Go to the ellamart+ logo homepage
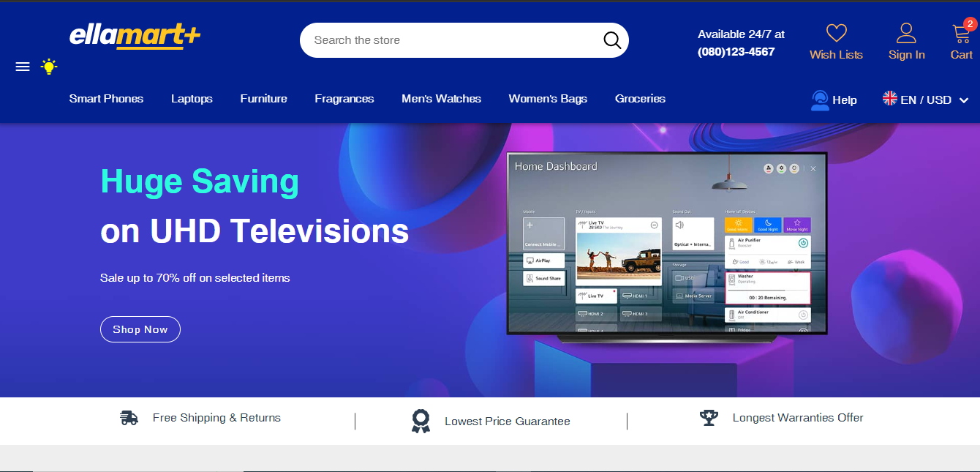The width and height of the screenshot is (980, 472). [135, 37]
